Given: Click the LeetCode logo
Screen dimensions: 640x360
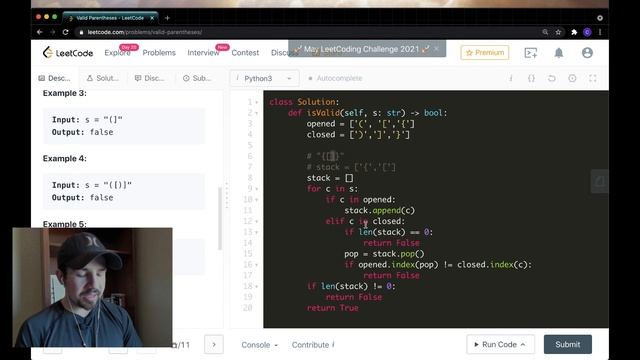Looking at the screenshot, I should (x=68, y=53).
